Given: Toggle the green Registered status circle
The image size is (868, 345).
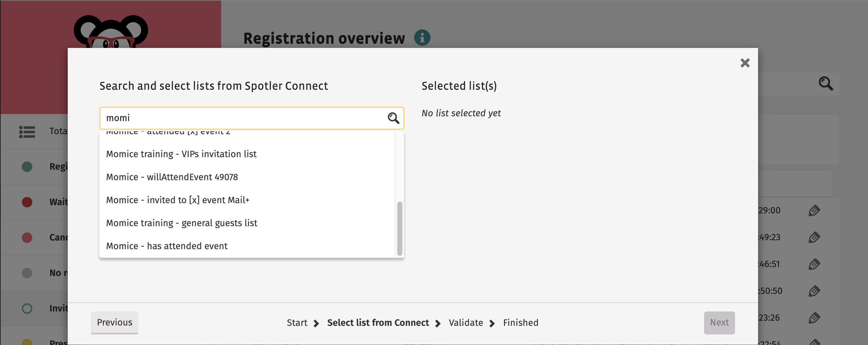Looking at the screenshot, I should tap(27, 166).
